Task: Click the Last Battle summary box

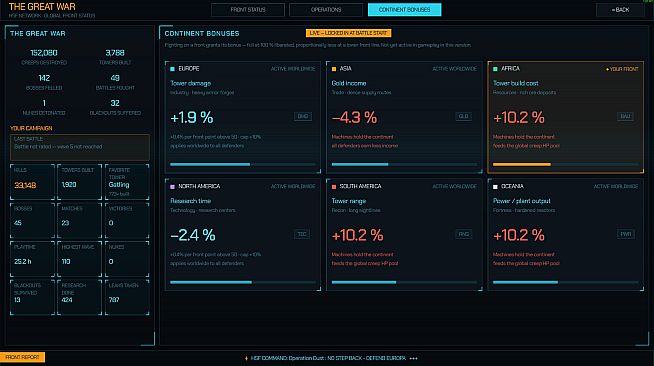Action: (x=80, y=147)
